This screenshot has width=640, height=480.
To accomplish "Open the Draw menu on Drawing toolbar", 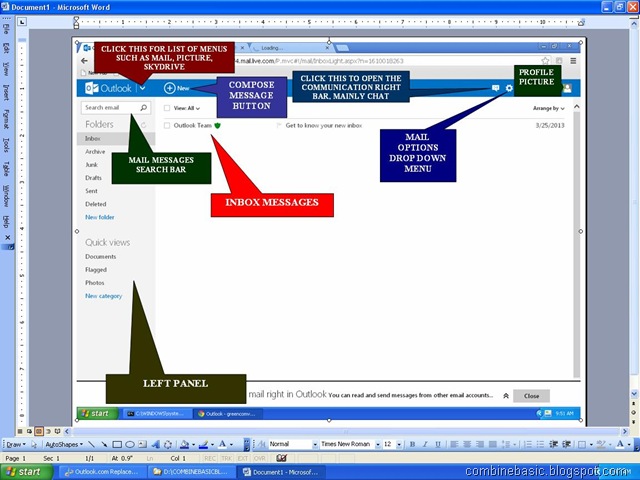I will pyautogui.click(x=16, y=444).
